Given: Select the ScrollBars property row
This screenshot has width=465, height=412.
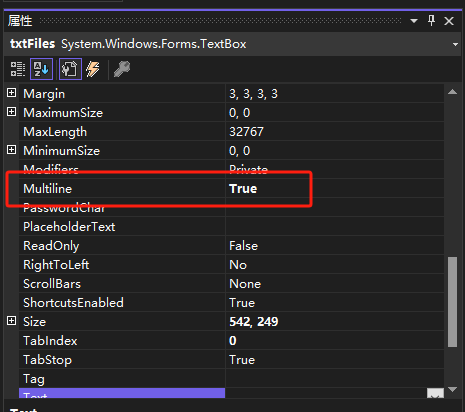Looking at the screenshot, I should coord(232,284).
